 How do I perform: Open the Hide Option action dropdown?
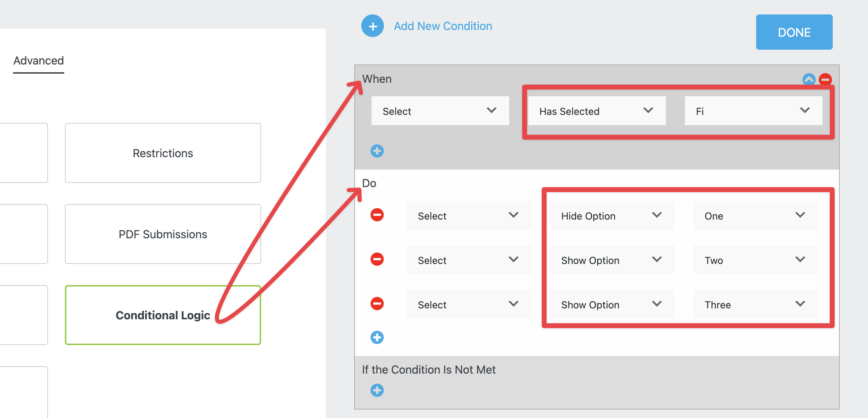point(612,216)
